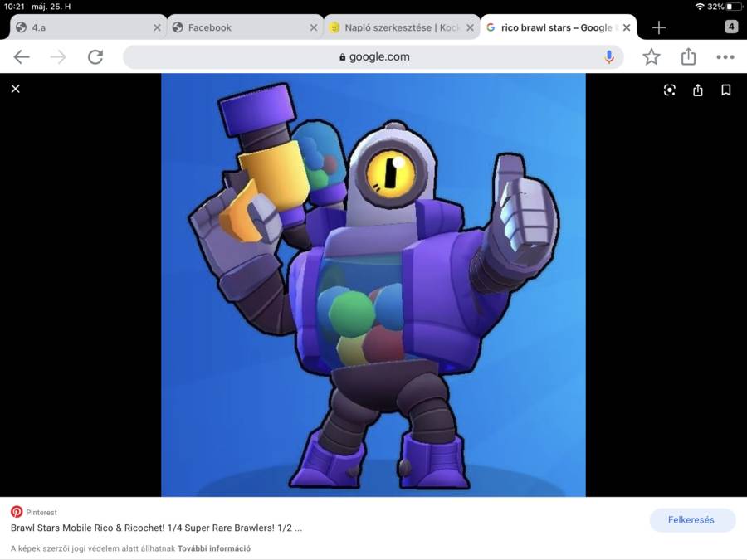Open a new tab with the plus icon
Viewport: 747px width, 560px height.
659,27
